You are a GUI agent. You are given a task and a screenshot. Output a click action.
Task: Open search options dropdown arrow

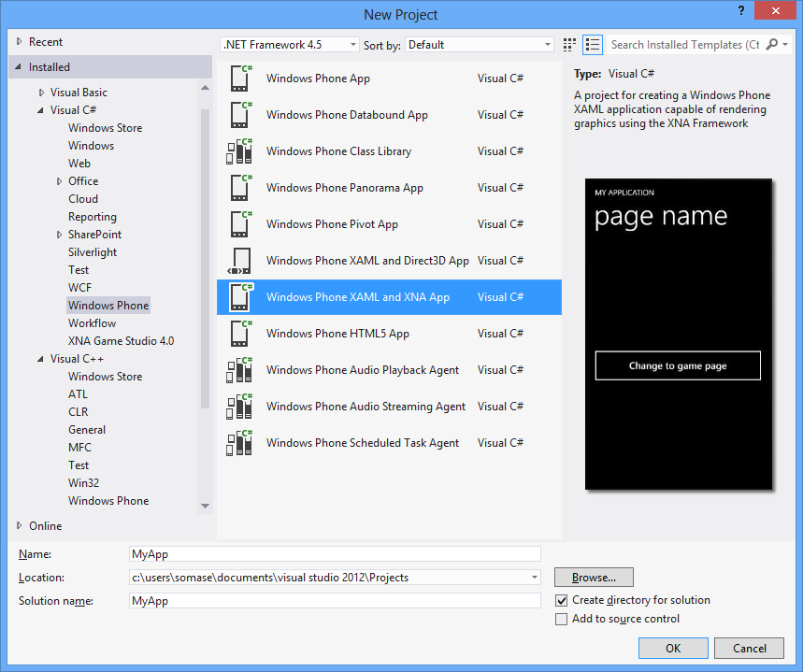785,45
